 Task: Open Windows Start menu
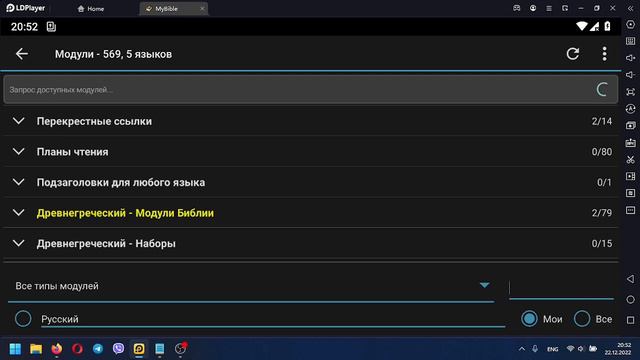(15, 349)
